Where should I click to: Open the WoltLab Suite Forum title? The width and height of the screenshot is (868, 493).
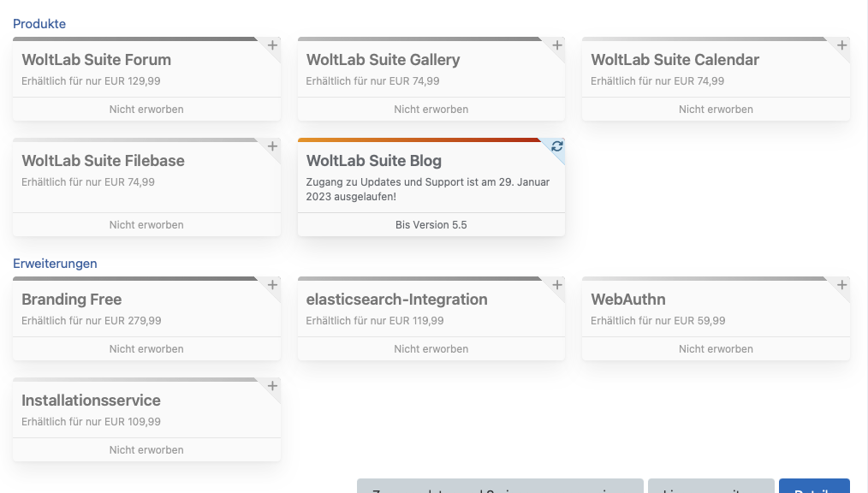pos(96,60)
